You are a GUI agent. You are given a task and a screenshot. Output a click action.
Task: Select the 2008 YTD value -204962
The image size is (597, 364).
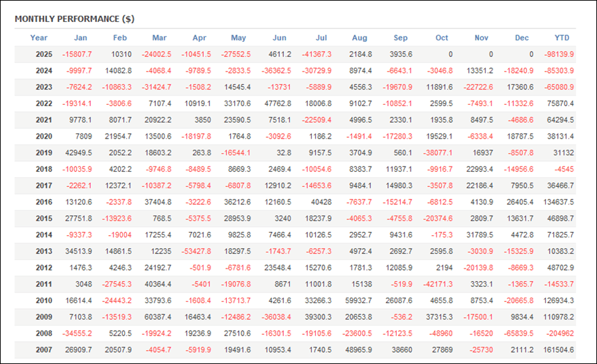tap(561, 333)
